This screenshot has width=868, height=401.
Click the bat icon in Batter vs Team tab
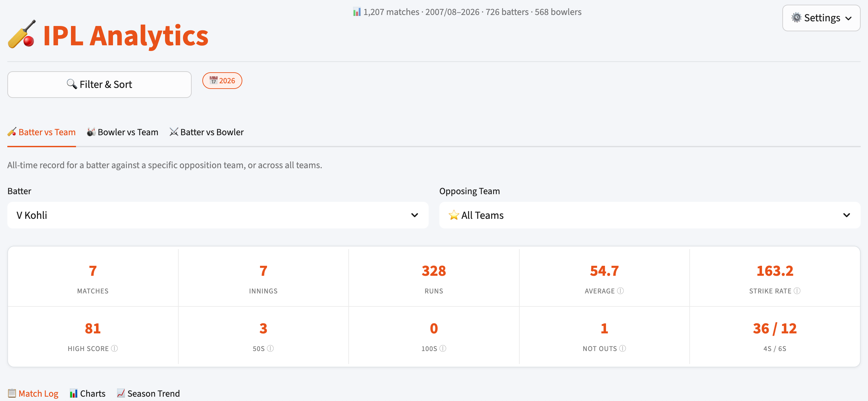12,132
